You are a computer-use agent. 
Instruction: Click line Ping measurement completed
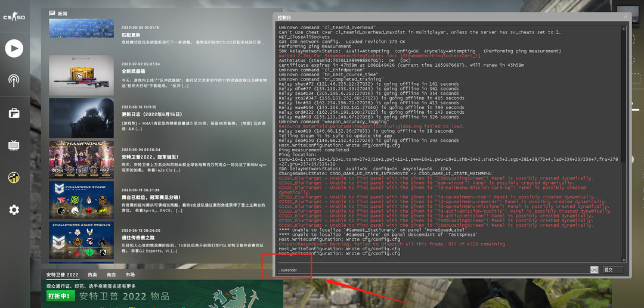[314, 150]
